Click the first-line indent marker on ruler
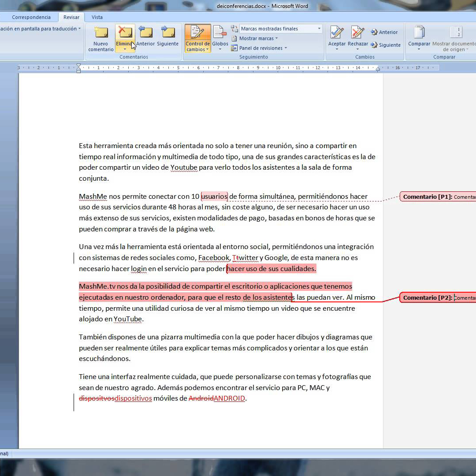Screen dimensions: 476x476 78,65
